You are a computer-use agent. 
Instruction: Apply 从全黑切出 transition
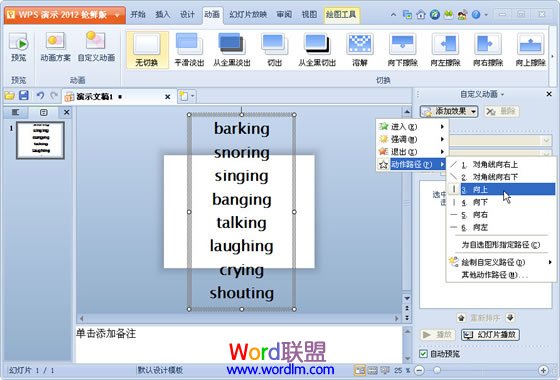(317, 50)
